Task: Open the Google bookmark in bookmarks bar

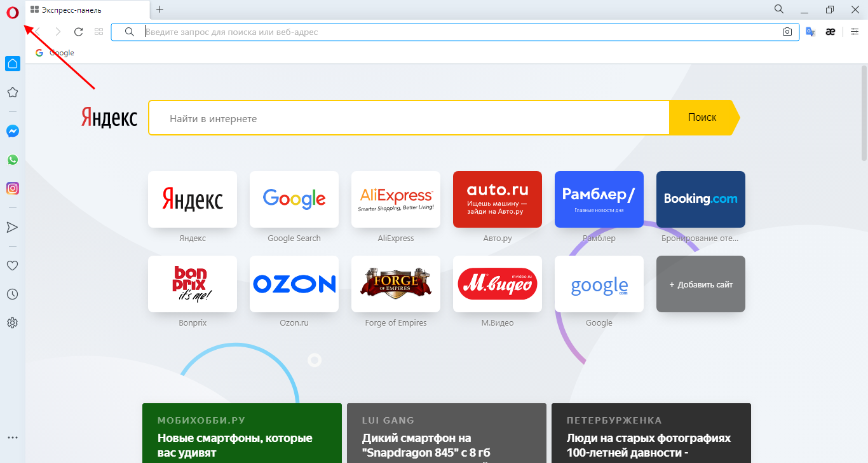Action: point(55,53)
